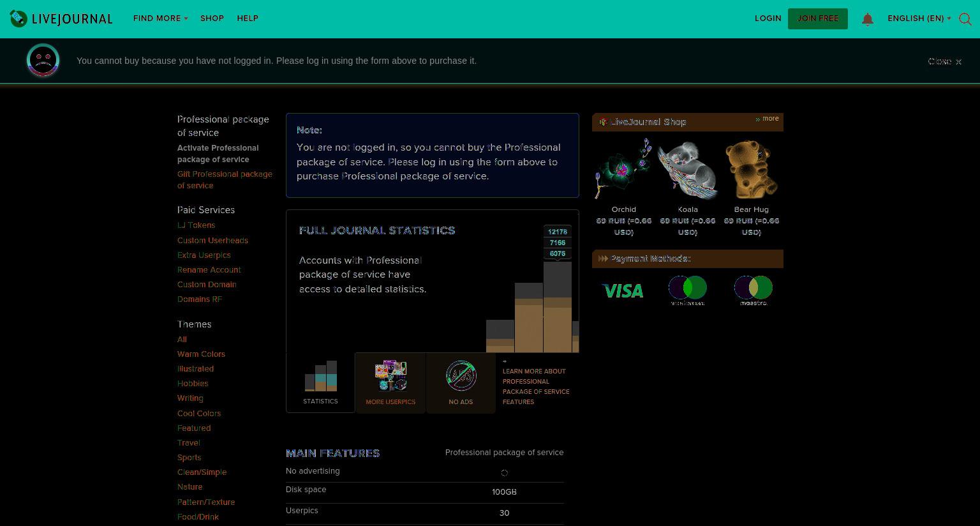Select the Clean/Simple theme category
This screenshot has height=526, width=980.
202,472
